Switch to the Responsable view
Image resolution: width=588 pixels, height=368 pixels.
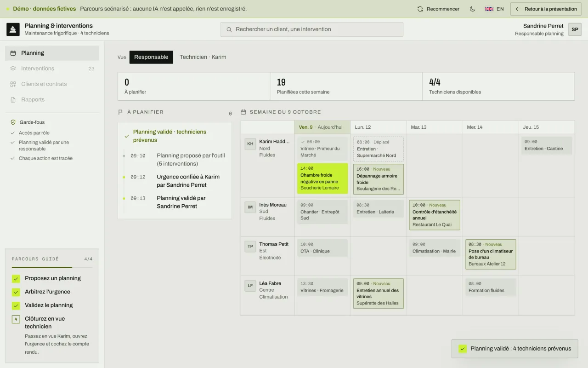click(x=151, y=57)
